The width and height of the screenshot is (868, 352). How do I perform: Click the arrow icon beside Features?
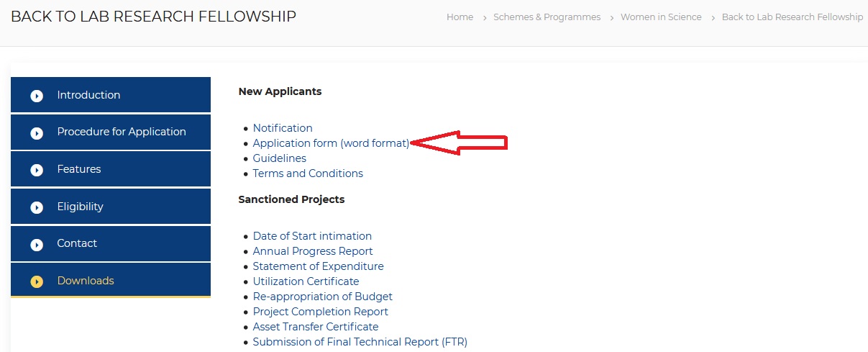pos(37,171)
